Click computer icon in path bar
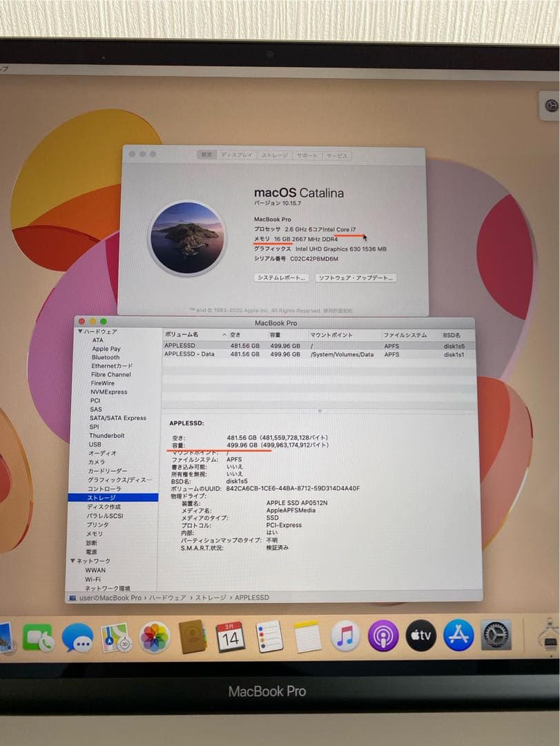Screen dimensions: 560x746 coord(73,598)
